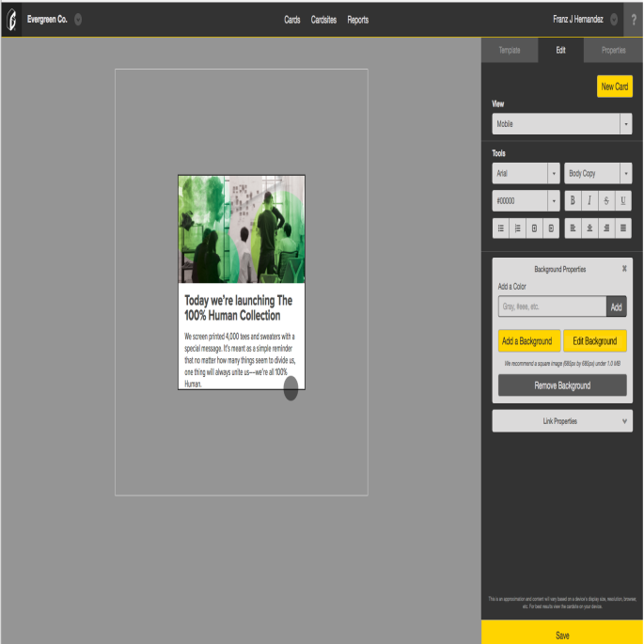This screenshot has width=644, height=644.
Task: Open the Arial font dropdown
Action: [526, 174]
